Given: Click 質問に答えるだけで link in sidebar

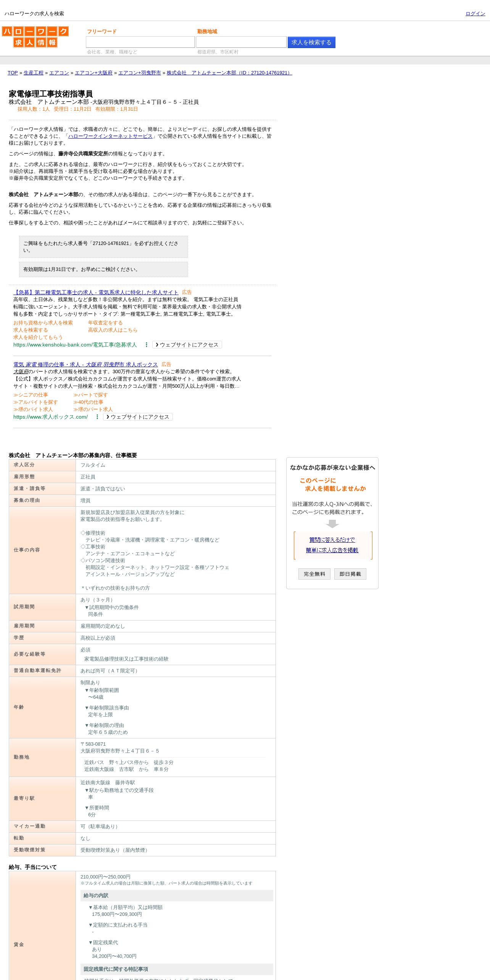Looking at the screenshot, I should [x=332, y=540].
